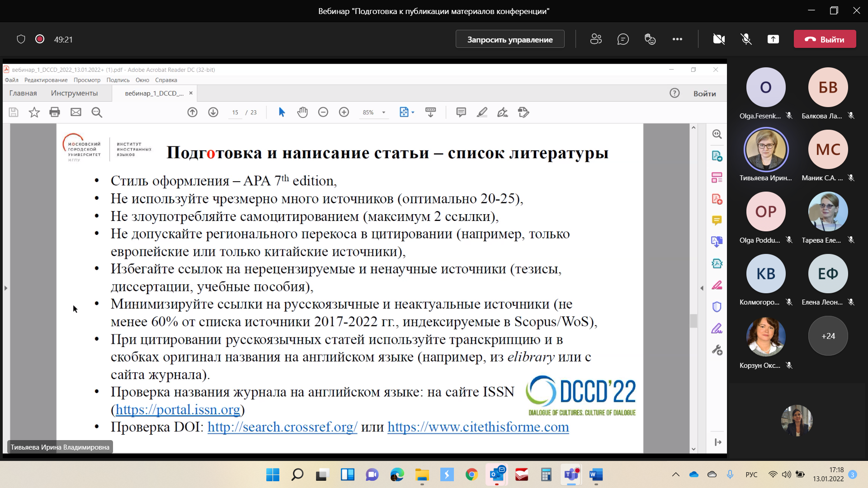Go to next page arrow
868x488 pixels.
[x=213, y=112]
